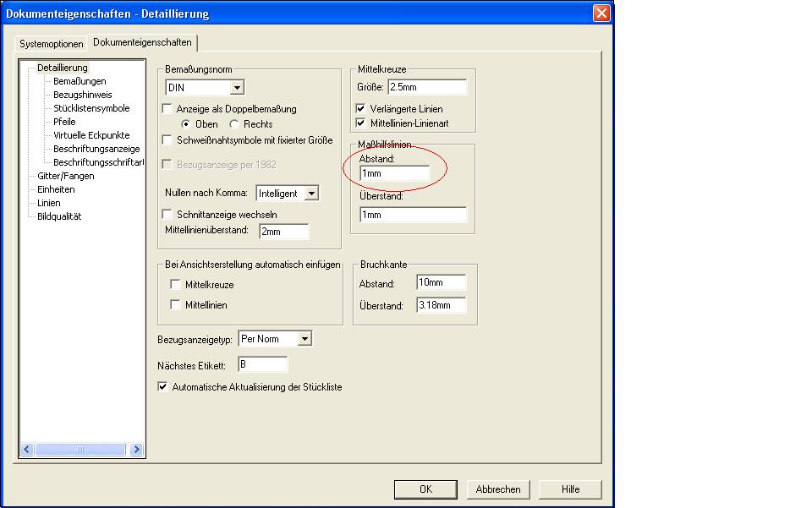Open Hilfe button
Screen dimensions: 812x508
(x=570, y=489)
